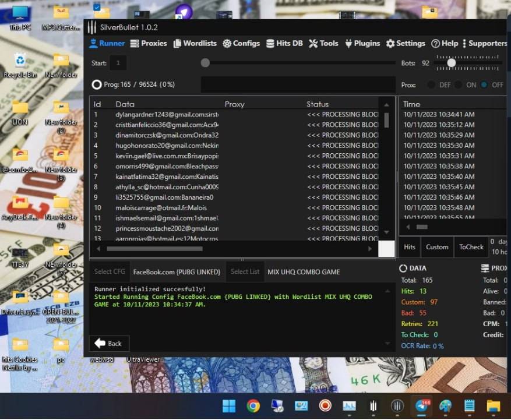
Task: Open File Explorer from the taskbar
Action: (494, 406)
